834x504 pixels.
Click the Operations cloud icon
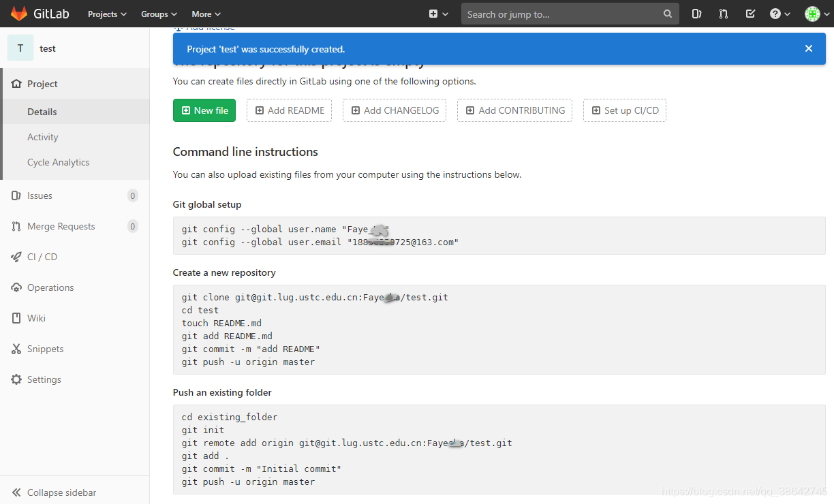point(16,287)
